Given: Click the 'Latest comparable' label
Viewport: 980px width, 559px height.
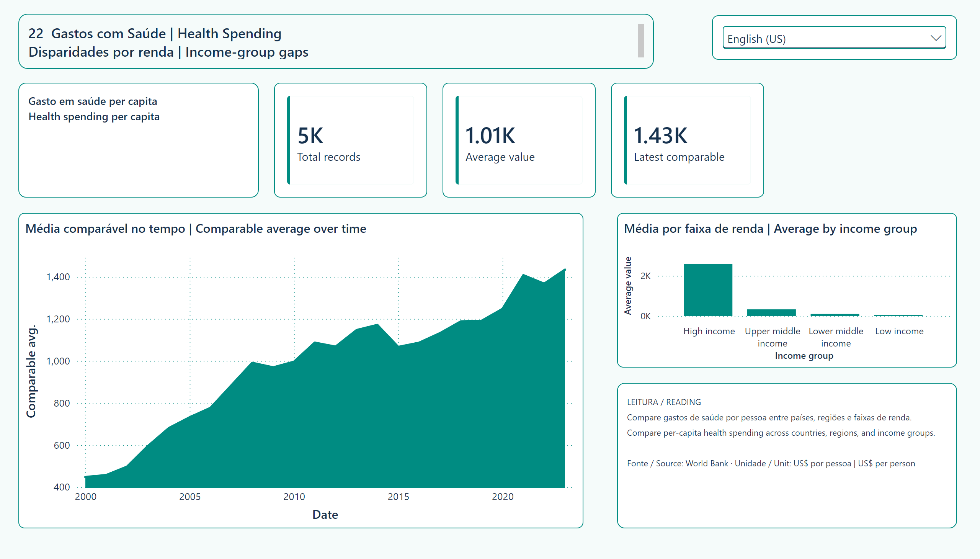Looking at the screenshot, I should click(x=679, y=157).
